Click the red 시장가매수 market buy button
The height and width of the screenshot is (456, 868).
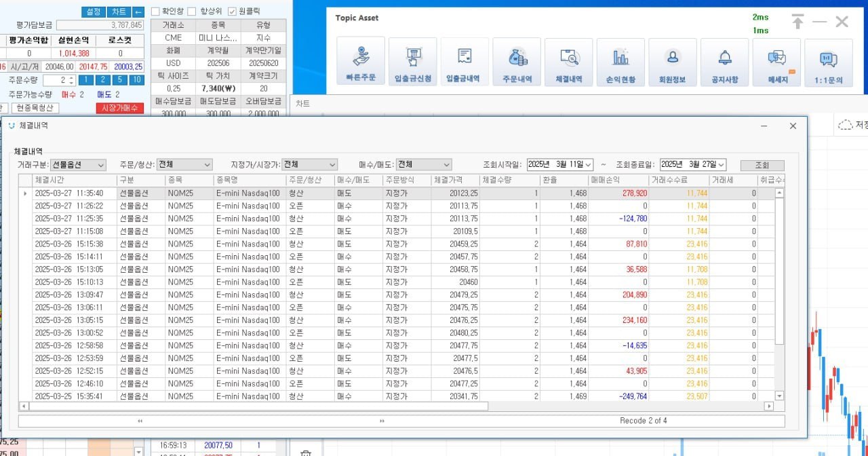click(119, 108)
